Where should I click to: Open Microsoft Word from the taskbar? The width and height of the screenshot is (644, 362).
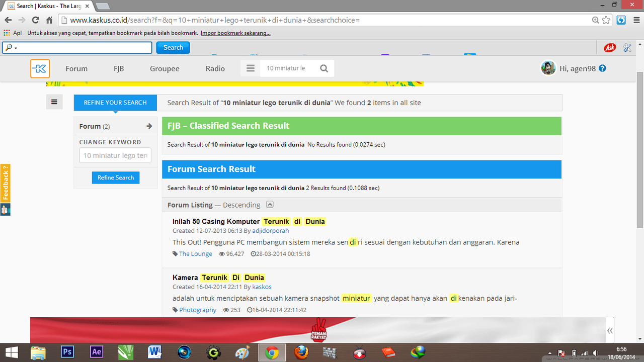coord(155,351)
